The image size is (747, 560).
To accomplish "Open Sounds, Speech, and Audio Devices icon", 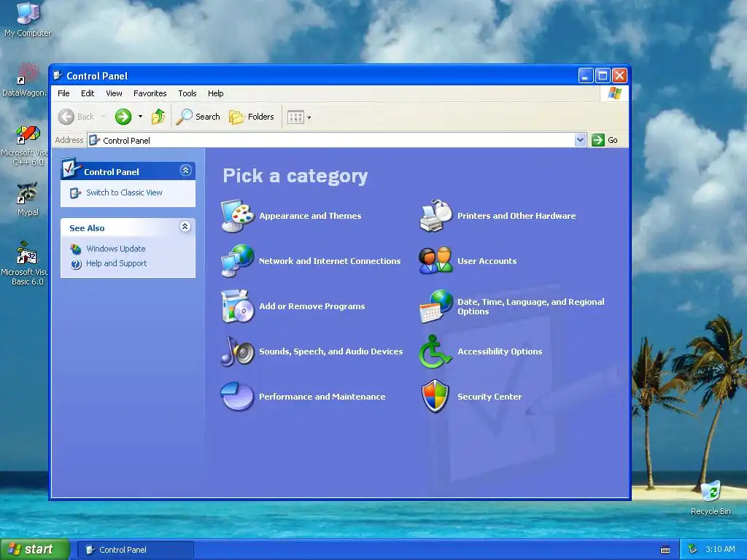I will click(237, 351).
